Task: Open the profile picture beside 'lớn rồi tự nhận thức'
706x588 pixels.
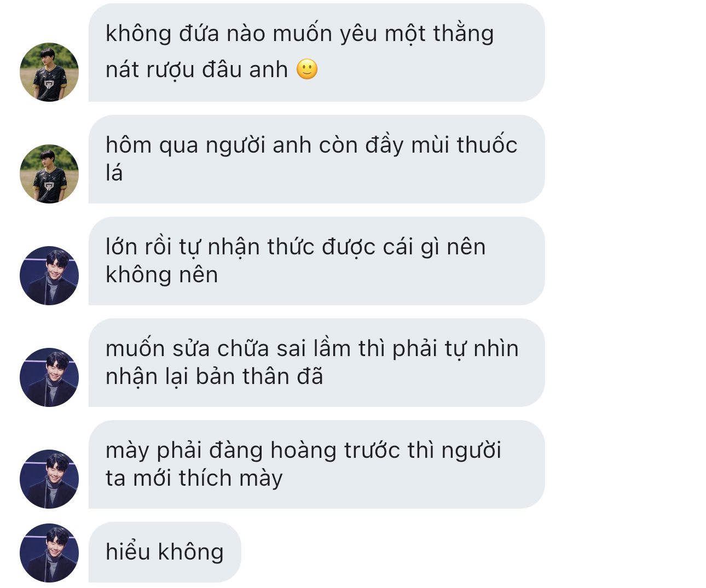Action: pyautogui.click(x=49, y=276)
